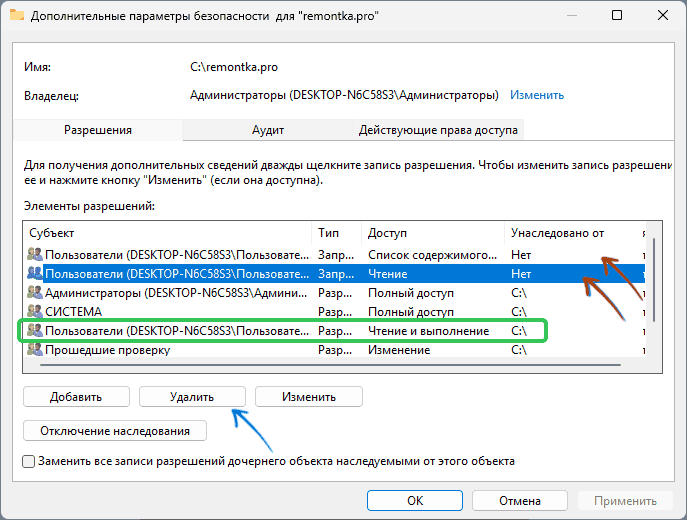Click the Изменить button below the list

[x=309, y=397]
